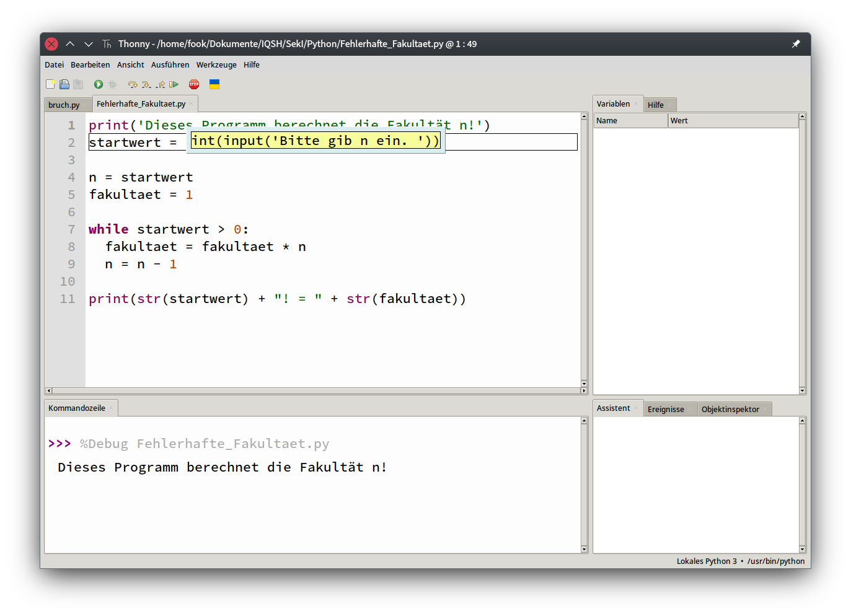Click the Ukraine flag icon

214,84
